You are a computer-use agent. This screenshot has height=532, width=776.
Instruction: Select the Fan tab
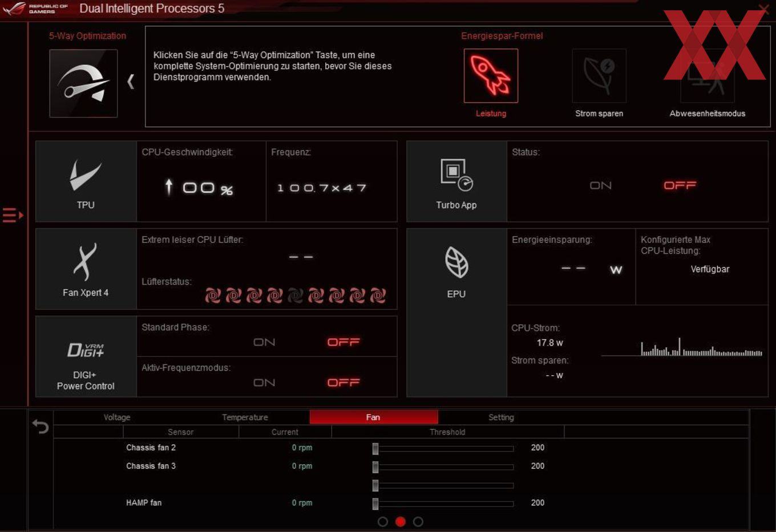373,417
